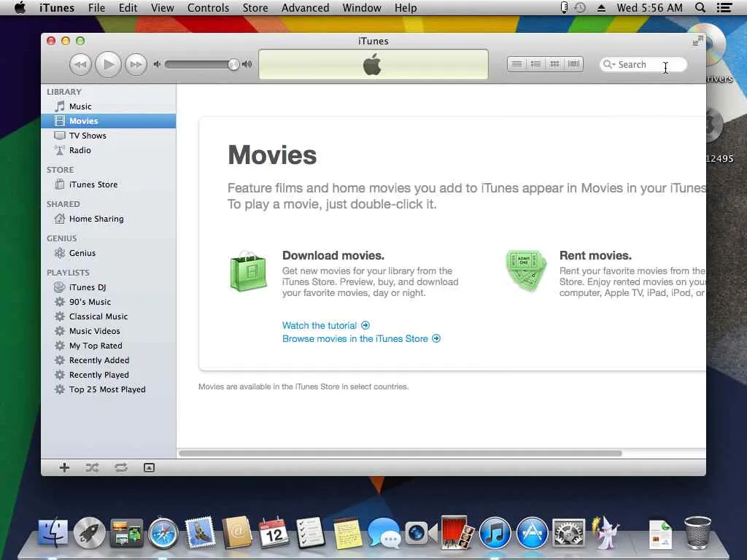Open Calendar in the Dock
Image resolution: width=747 pixels, height=560 pixels.
click(274, 532)
